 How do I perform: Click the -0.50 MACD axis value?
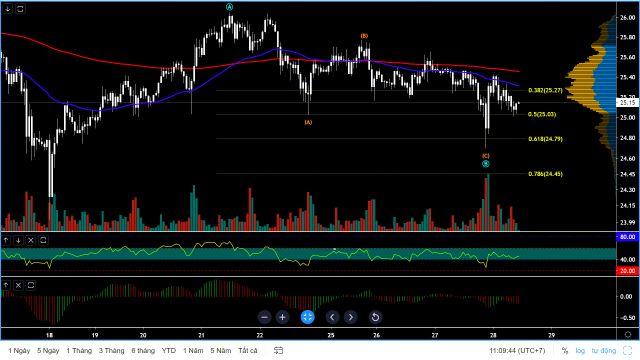[x=627, y=318]
